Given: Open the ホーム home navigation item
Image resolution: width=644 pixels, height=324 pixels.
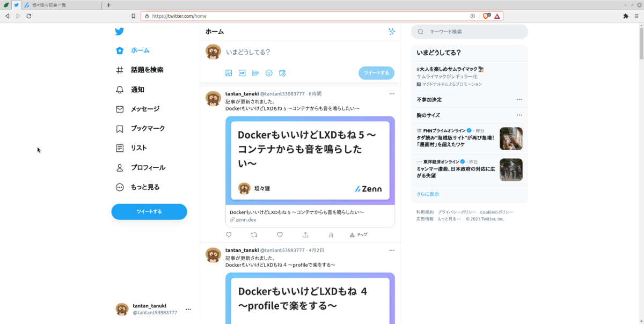Looking at the screenshot, I should click(133, 50).
